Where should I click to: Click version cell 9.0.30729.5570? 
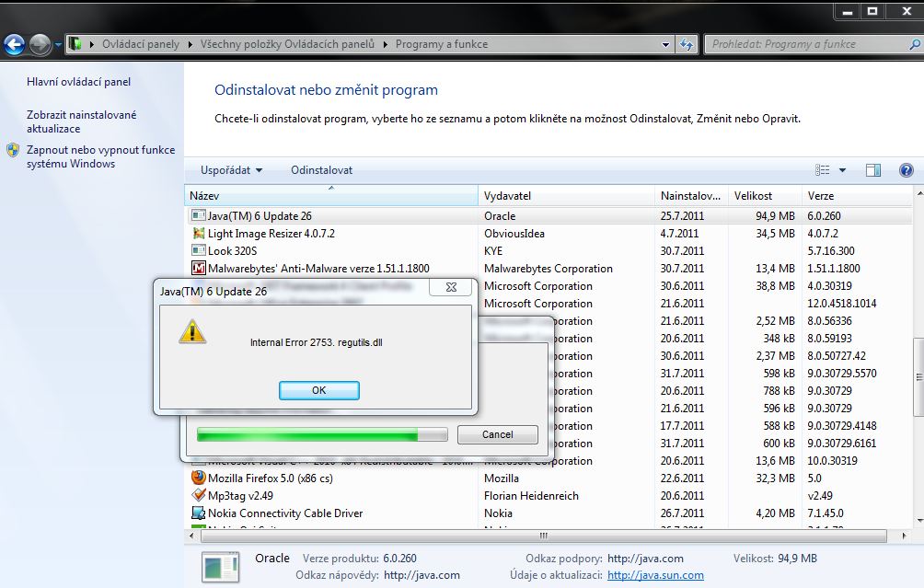pos(841,374)
